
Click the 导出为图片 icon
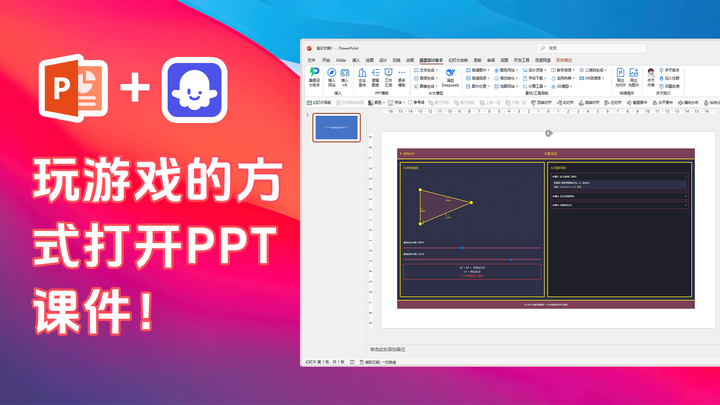click(x=634, y=74)
